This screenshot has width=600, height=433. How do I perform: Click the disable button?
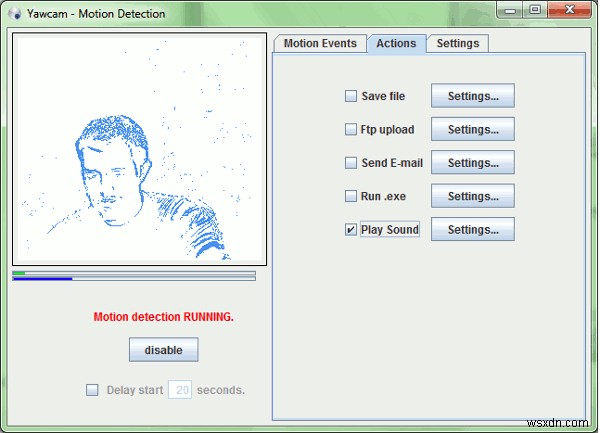pos(163,350)
